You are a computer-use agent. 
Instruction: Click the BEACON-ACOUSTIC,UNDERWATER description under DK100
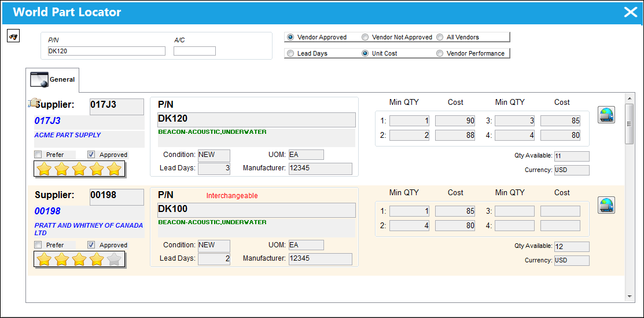click(x=212, y=222)
